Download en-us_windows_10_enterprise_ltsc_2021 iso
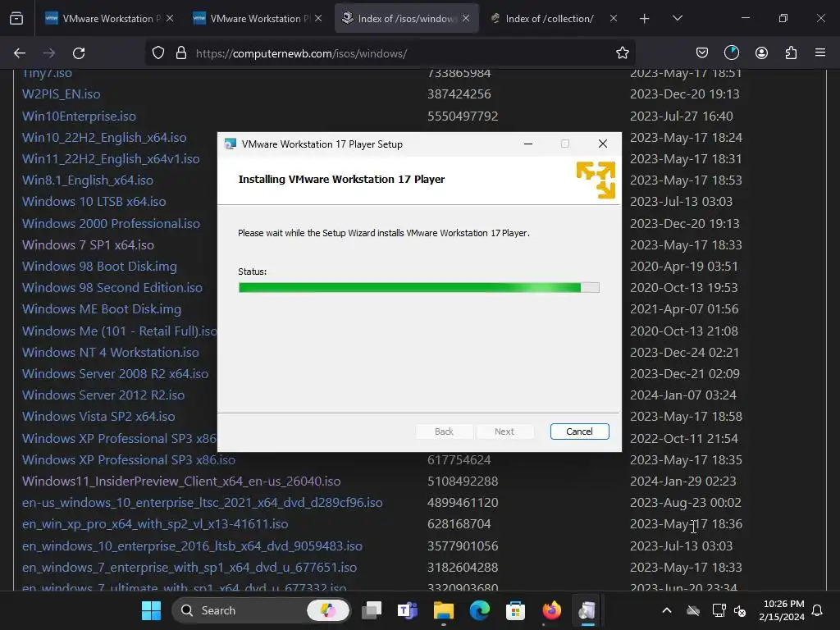Screen dimensions: 840x630 click(202, 503)
